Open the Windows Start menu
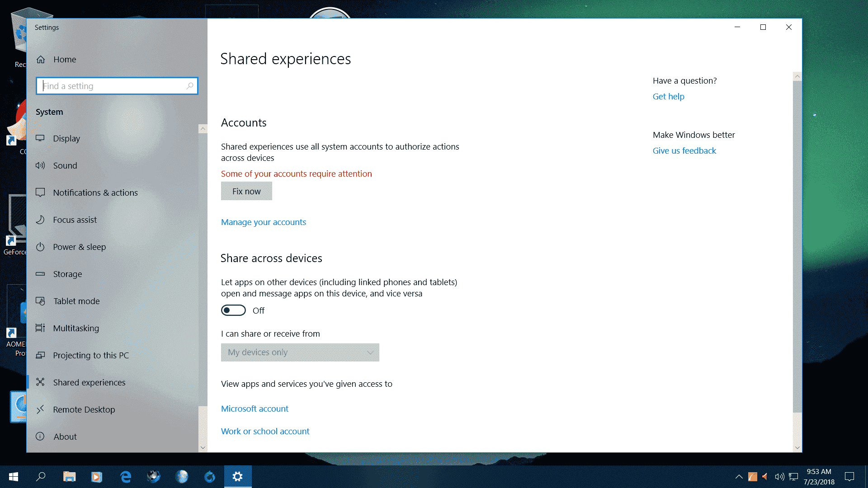The width and height of the screenshot is (868, 488). (x=14, y=477)
